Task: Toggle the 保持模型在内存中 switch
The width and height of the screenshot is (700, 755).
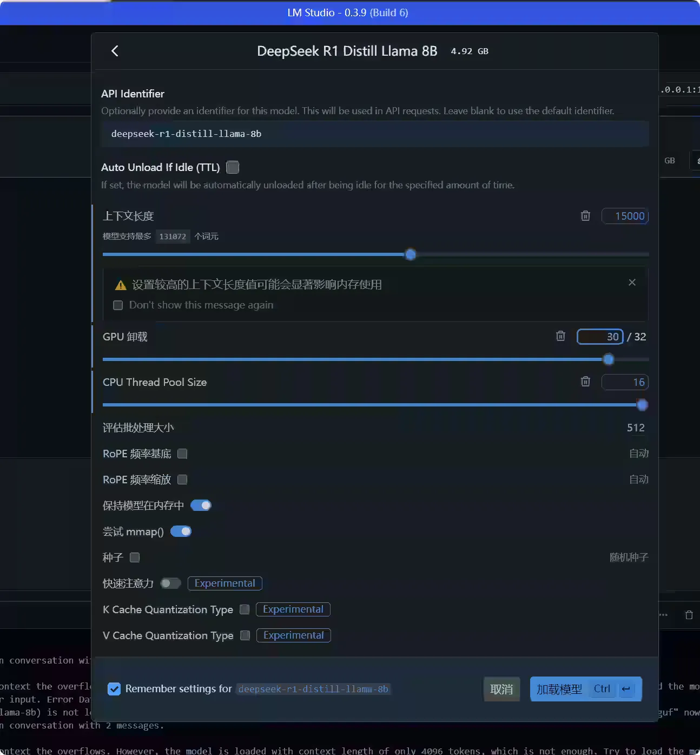Action: [x=201, y=505]
